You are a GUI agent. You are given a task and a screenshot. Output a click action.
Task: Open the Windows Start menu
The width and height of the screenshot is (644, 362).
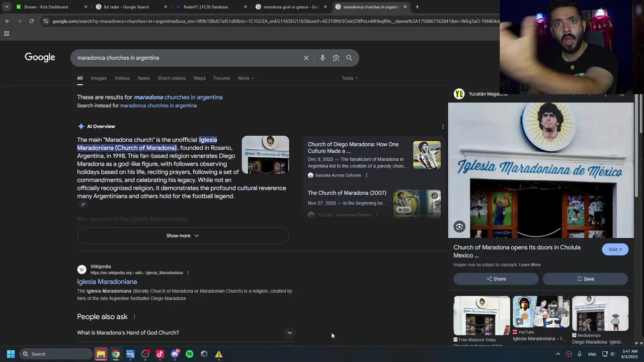[11, 354]
